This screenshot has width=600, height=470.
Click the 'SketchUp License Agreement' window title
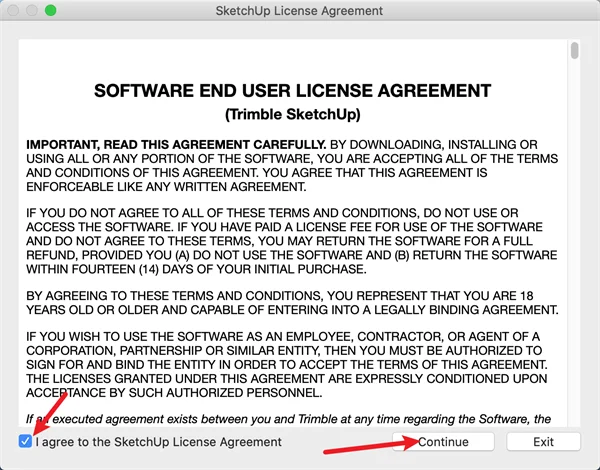pos(299,11)
